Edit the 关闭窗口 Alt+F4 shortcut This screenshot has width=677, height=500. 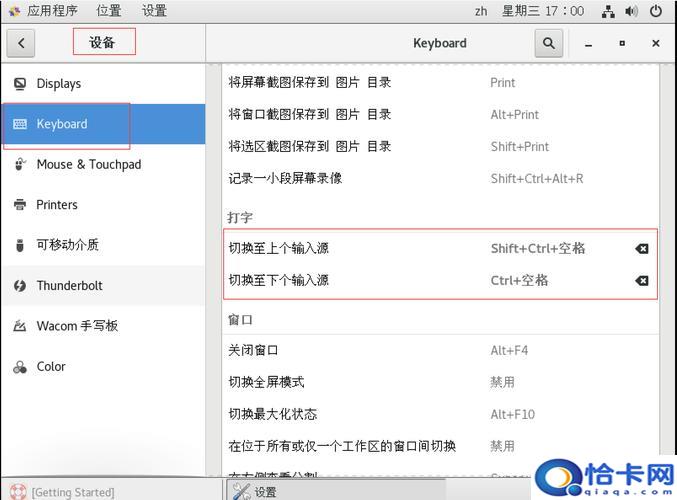(x=440, y=350)
